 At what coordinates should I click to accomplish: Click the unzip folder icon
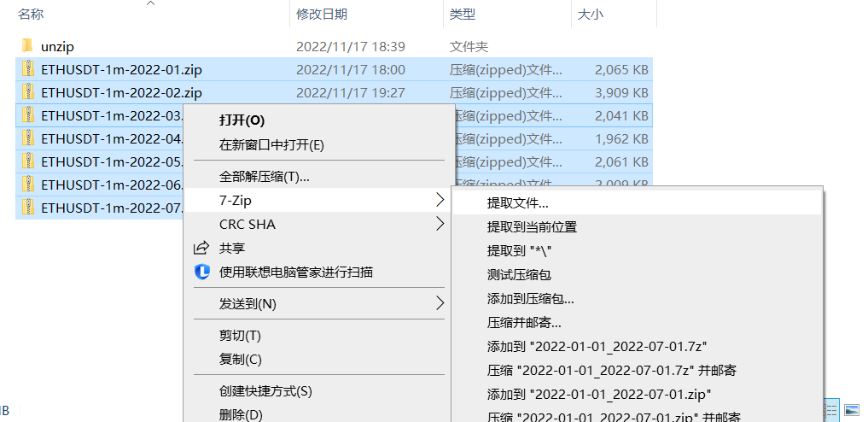pyautogui.click(x=26, y=46)
